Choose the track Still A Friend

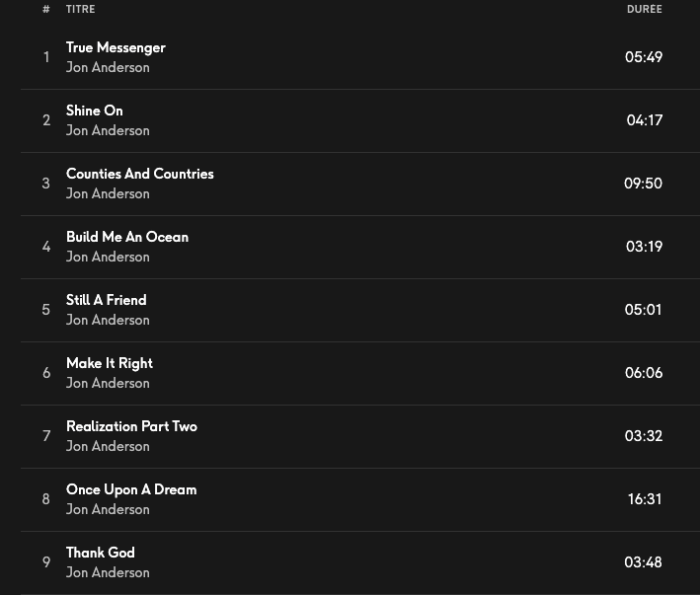coord(107,300)
